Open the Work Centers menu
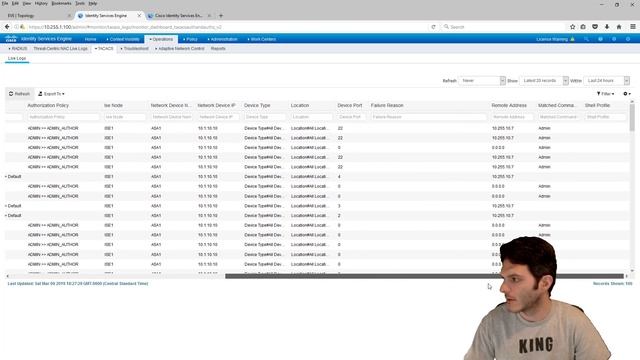This screenshot has width=640, height=360. coord(262,39)
